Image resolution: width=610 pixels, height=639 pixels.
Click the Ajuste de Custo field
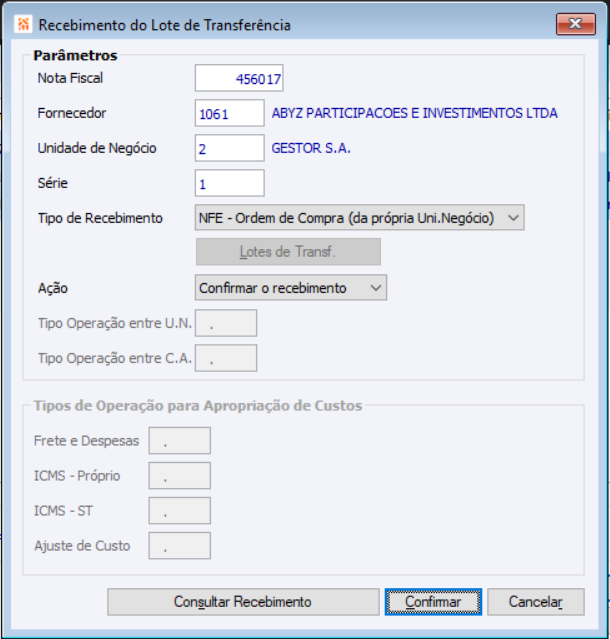pos(179,546)
